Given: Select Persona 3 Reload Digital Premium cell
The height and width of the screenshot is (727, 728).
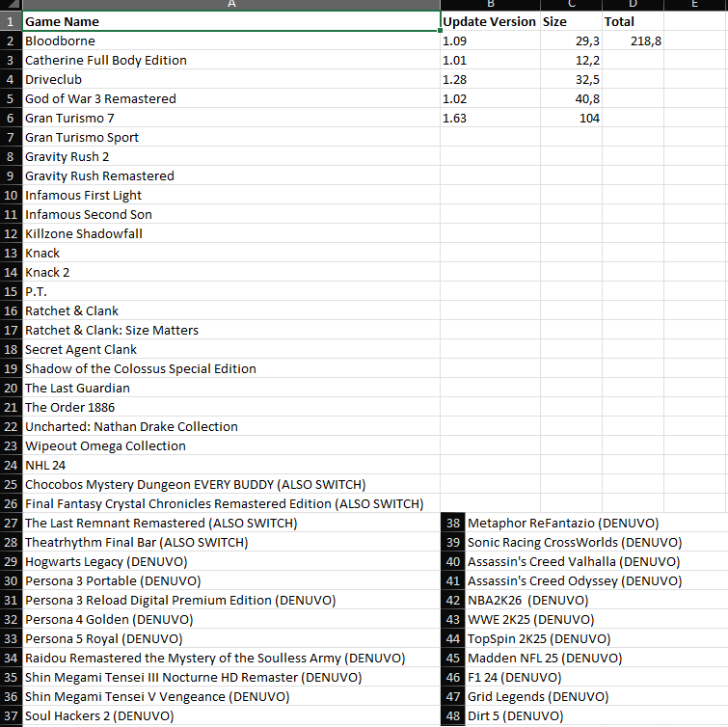Looking at the screenshot, I should click(231, 600).
